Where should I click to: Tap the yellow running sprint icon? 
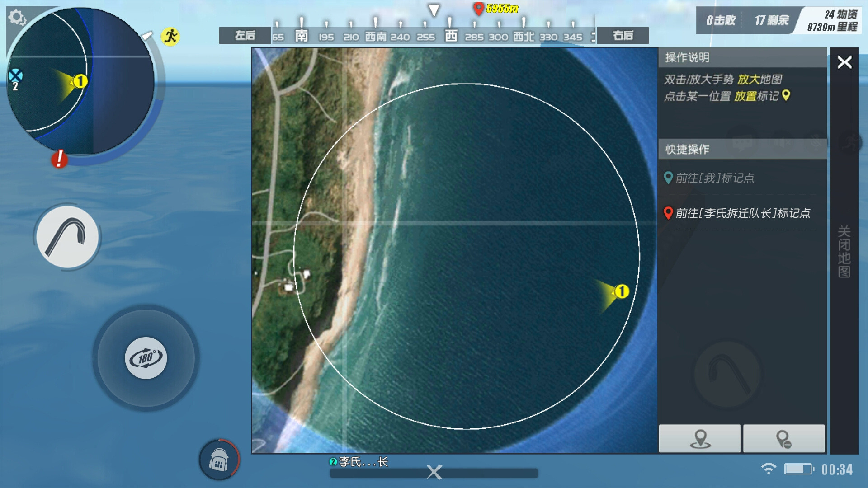tap(170, 36)
